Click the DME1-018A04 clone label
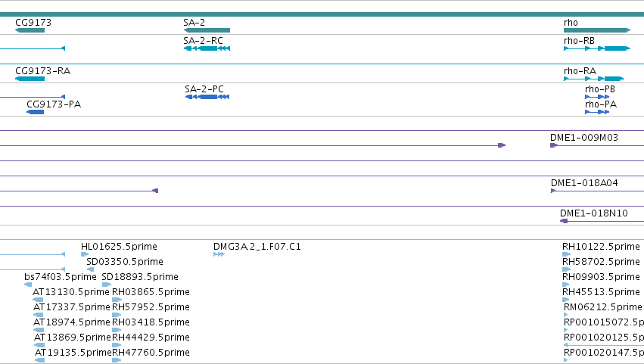 click(x=584, y=183)
